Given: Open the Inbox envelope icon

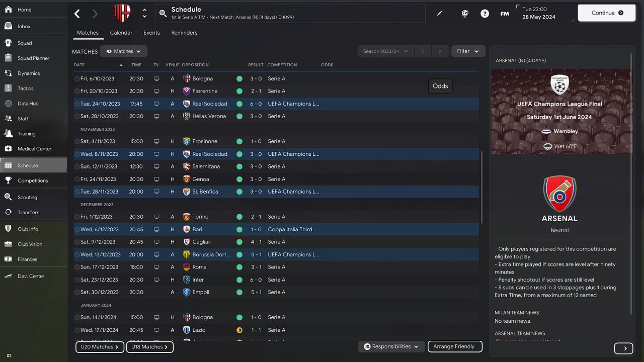Looking at the screenshot, I should coord(8,26).
